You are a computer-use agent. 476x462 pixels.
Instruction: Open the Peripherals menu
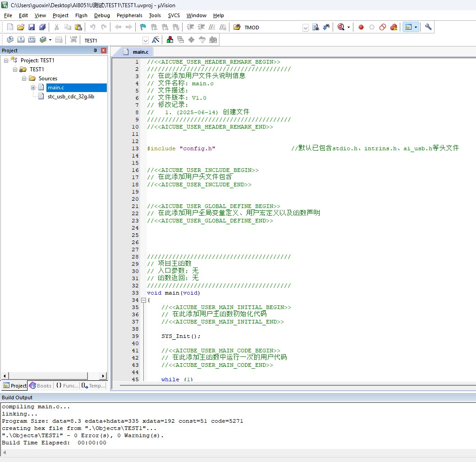click(129, 15)
